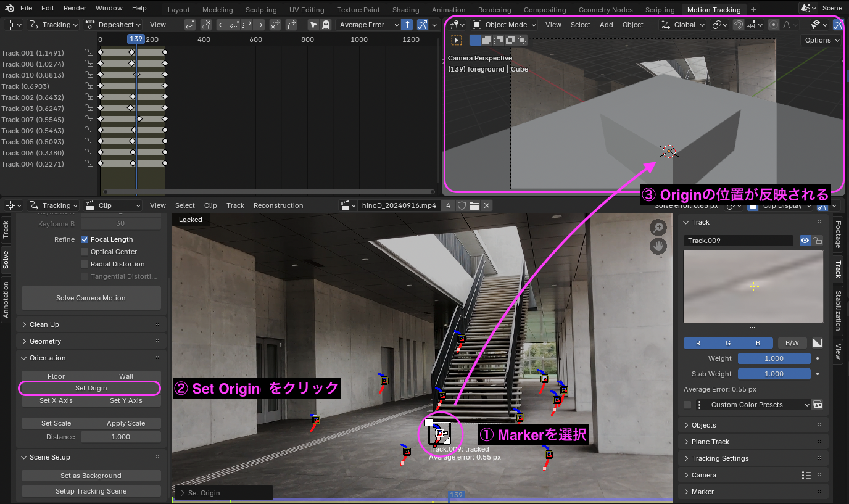Expand the Clean Up panel

pyautogui.click(x=91, y=324)
